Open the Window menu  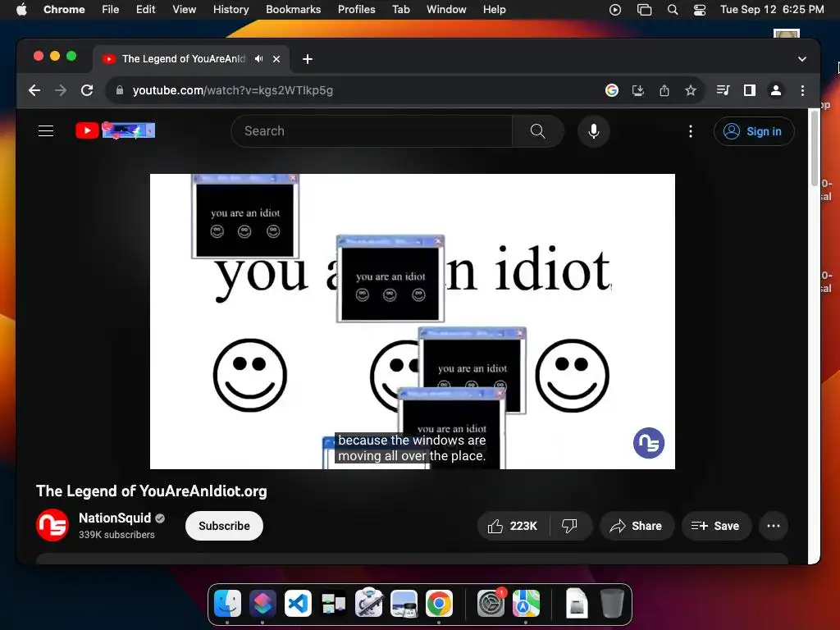point(446,9)
